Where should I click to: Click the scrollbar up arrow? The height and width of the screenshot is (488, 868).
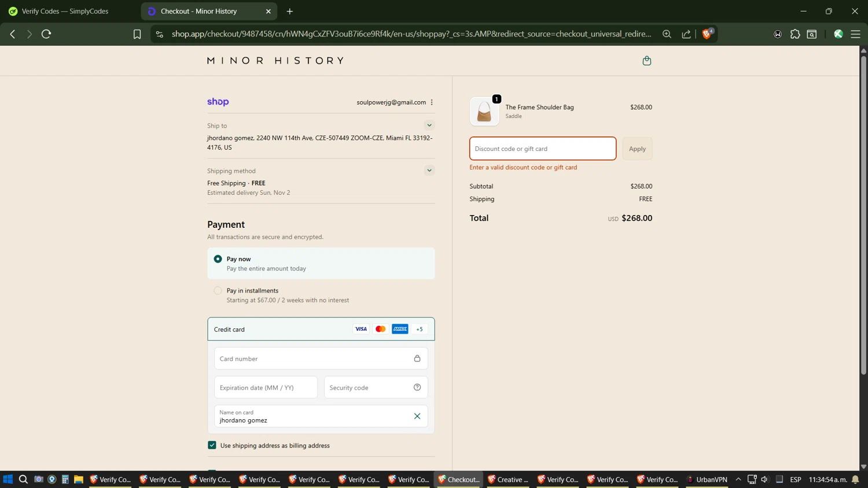coord(863,50)
